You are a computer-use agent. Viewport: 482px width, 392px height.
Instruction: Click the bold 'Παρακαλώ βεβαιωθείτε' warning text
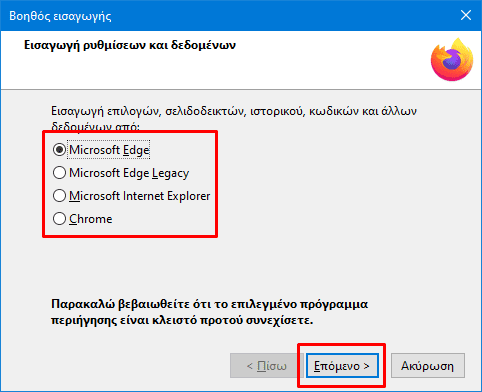(x=209, y=312)
